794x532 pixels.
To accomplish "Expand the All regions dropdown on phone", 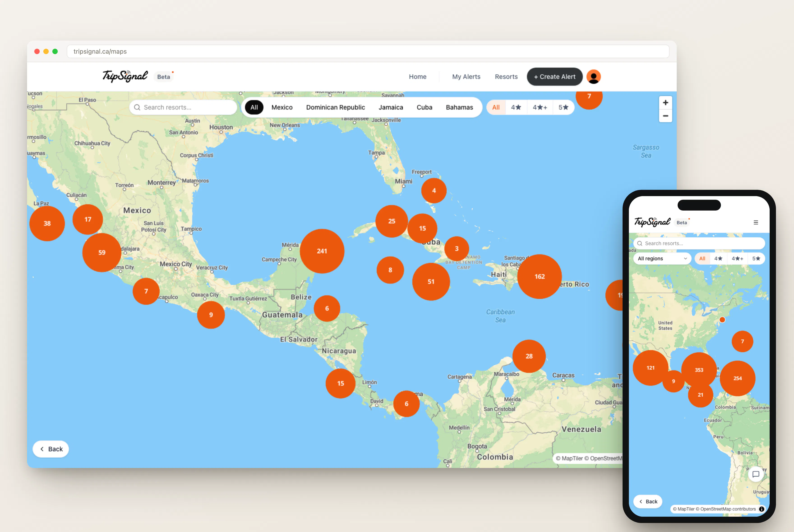I will coord(662,259).
